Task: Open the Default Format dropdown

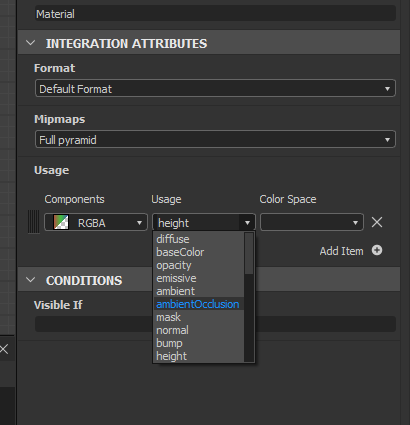Action: [215, 89]
